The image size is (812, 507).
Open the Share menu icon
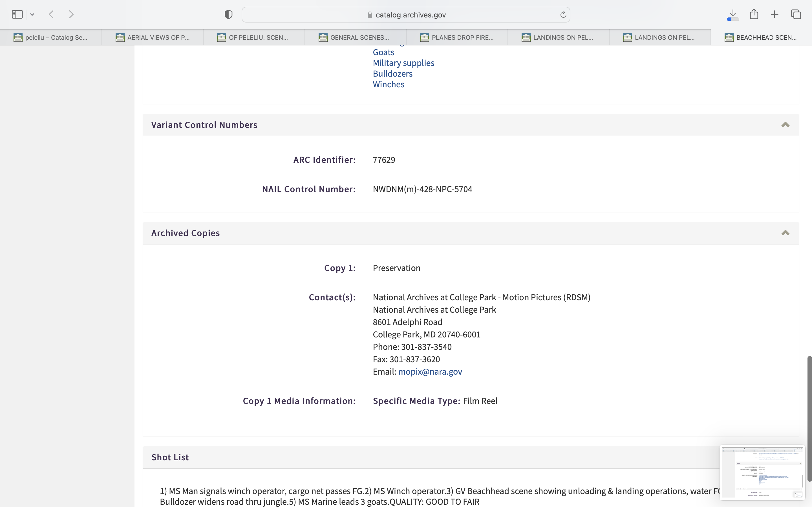click(754, 14)
